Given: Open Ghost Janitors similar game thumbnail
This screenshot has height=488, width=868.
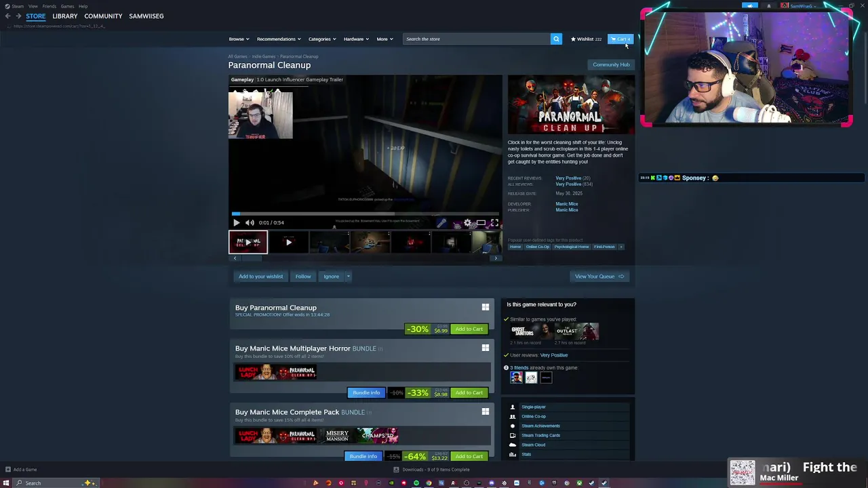Looking at the screenshot, I should click(531, 331).
